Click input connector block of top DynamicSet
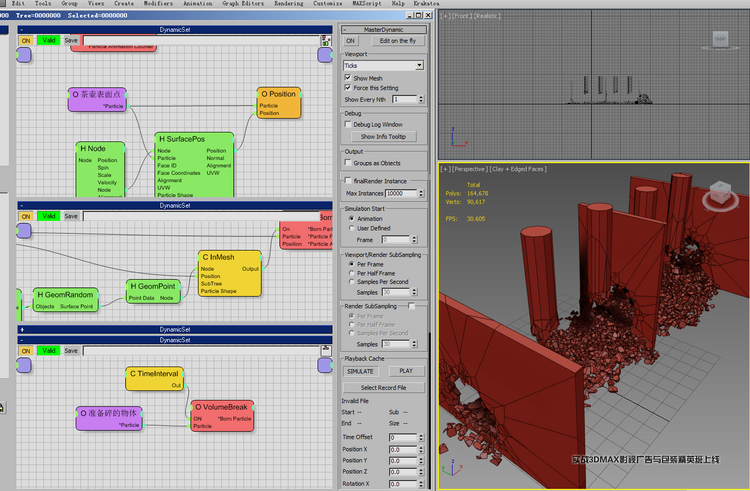This screenshot has height=491, width=750. point(24,55)
